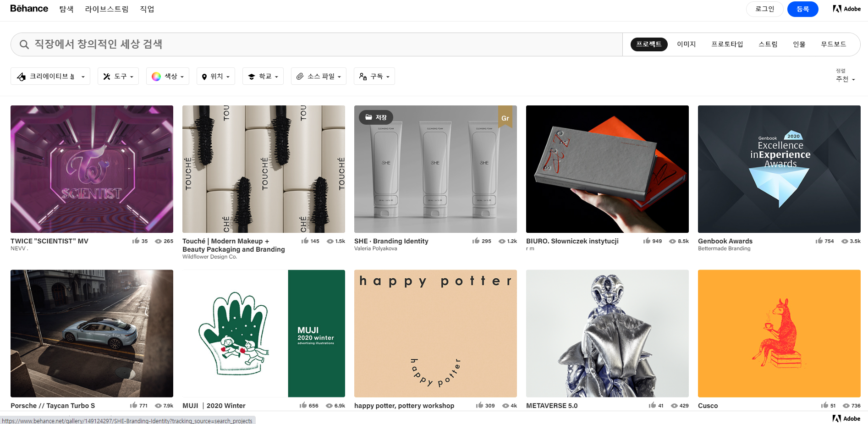This screenshot has height=424, width=868.
Task: Click the like icon on BIURO project
Action: click(x=647, y=241)
